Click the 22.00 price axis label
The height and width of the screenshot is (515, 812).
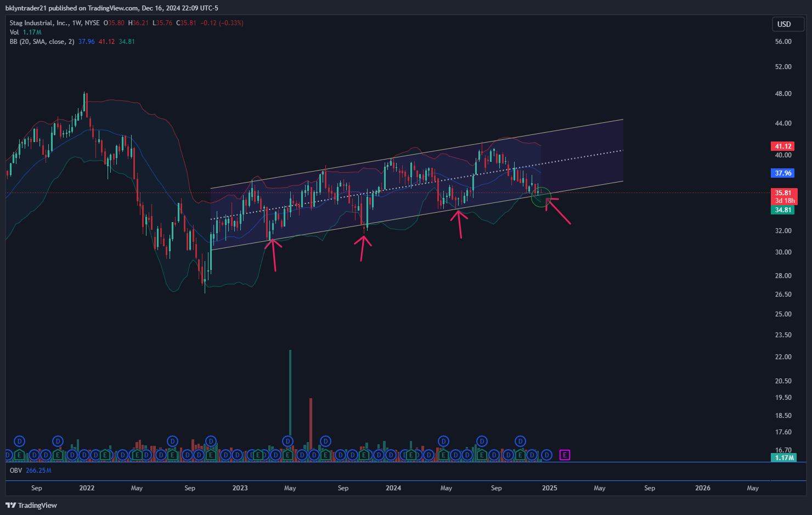pos(783,357)
